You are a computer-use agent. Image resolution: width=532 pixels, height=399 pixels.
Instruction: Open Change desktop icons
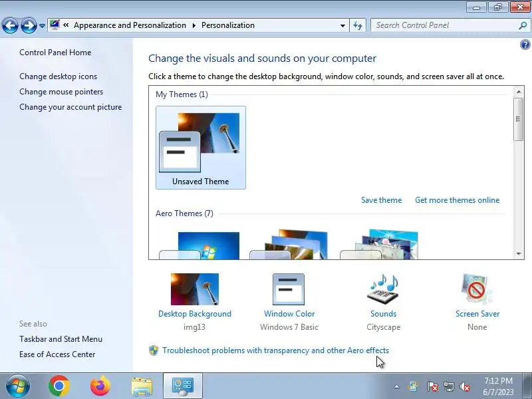[x=58, y=76]
